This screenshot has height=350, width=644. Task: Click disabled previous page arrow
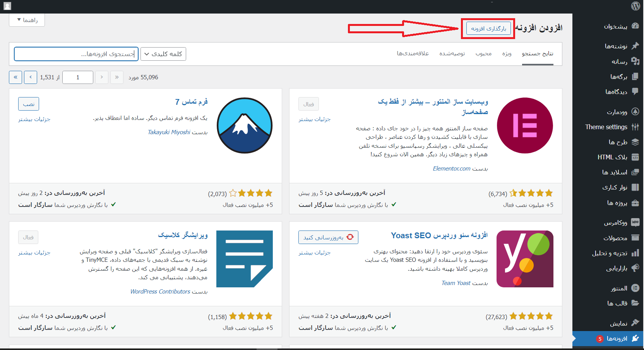click(102, 77)
